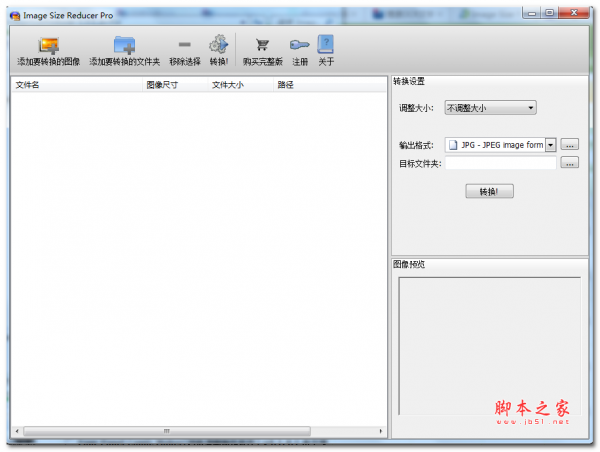Click the 转换! button in settings panel
The width and height of the screenshot is (600, 452).
coord(489,191)
